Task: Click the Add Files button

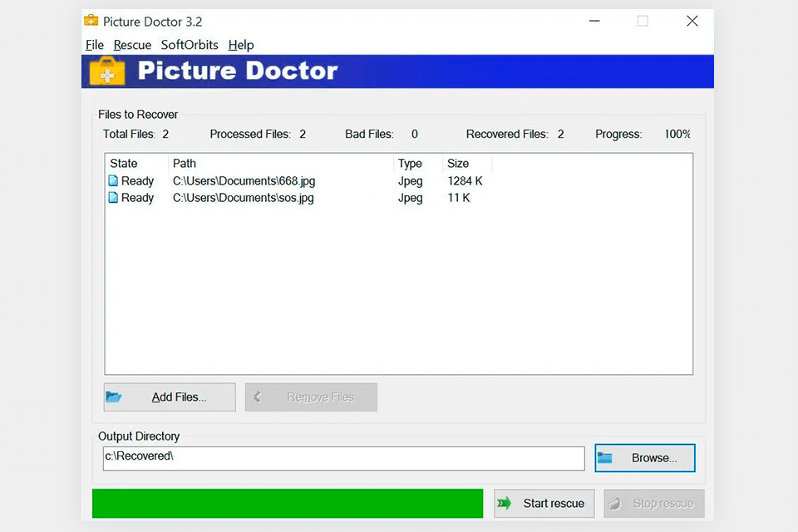Action: [x=169, y=397]
